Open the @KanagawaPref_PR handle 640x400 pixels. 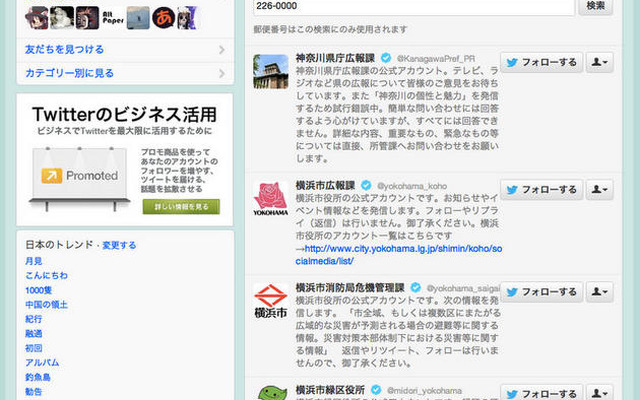pos(436,59)
